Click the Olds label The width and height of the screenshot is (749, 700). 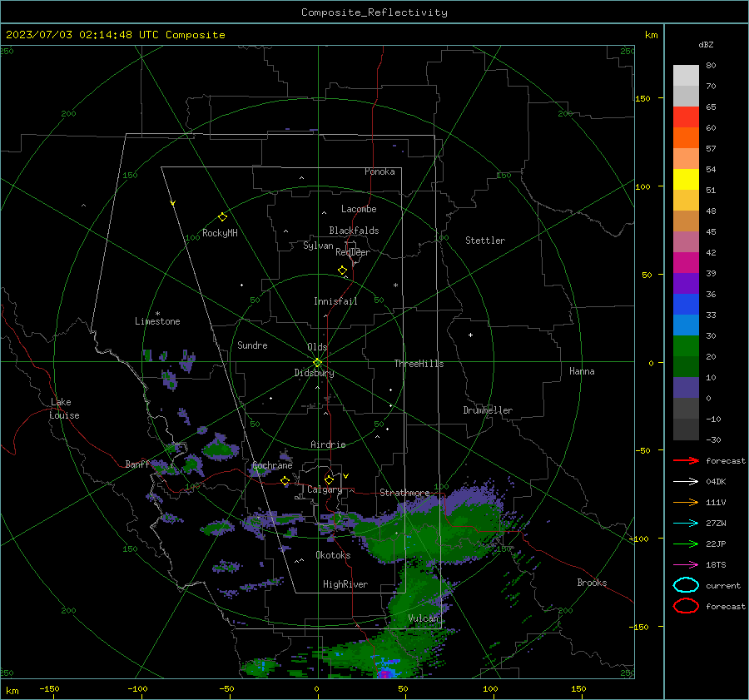pos(317,347)
